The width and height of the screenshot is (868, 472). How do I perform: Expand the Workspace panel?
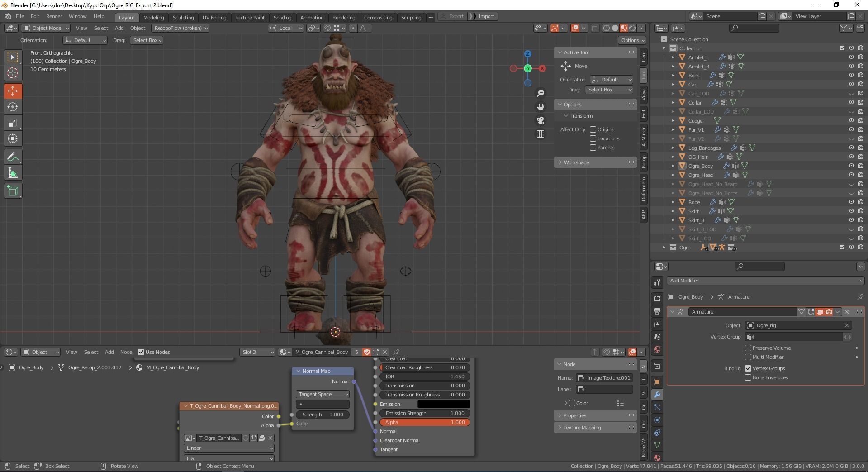[595, 162]
